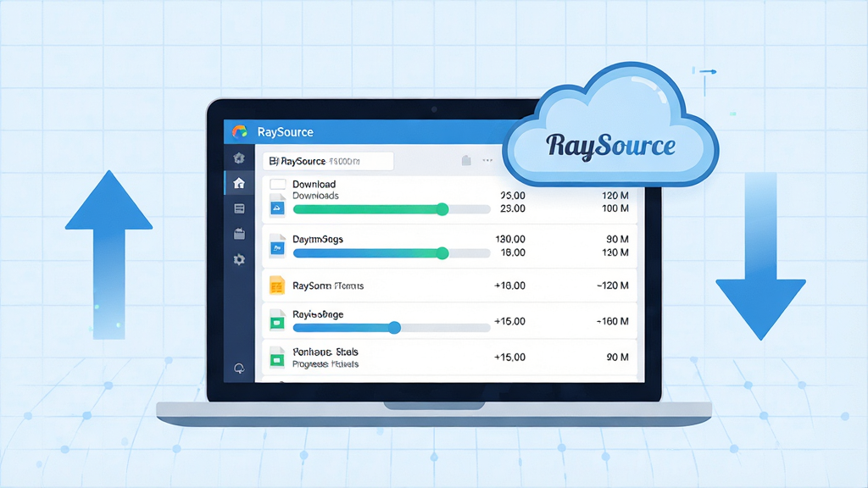Click the green file icon in the Rayisobage row

277,321
